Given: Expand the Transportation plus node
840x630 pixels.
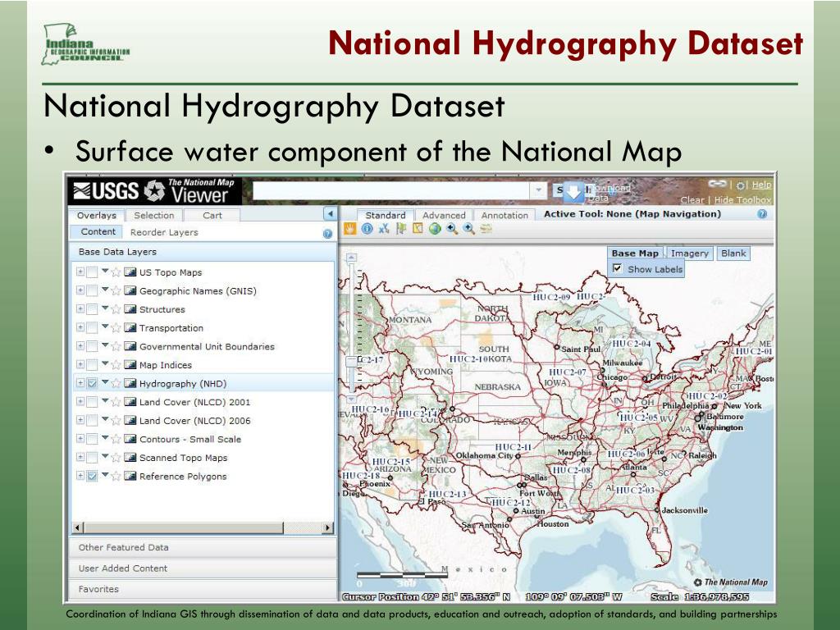Looking at the screenshot, I should point(80,328).
